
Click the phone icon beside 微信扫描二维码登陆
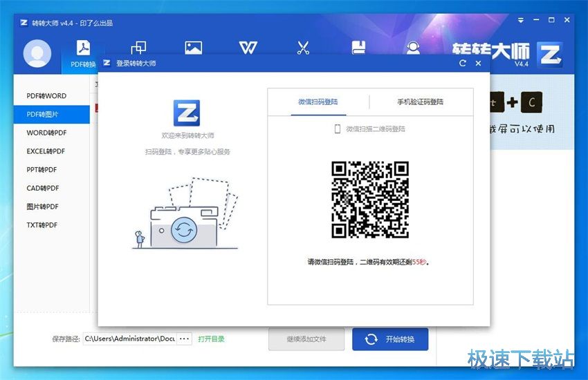point(337,129)
